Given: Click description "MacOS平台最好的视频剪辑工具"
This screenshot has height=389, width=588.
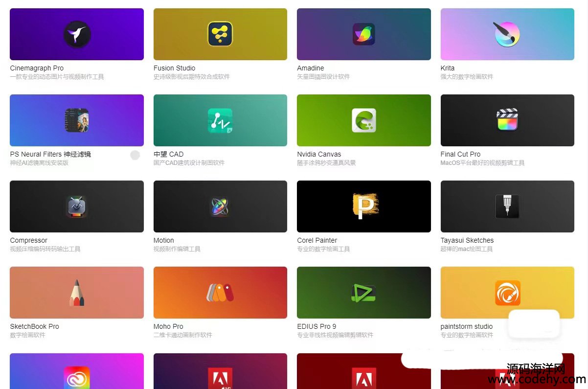Looking at the screenshot, I should point(482,163).
